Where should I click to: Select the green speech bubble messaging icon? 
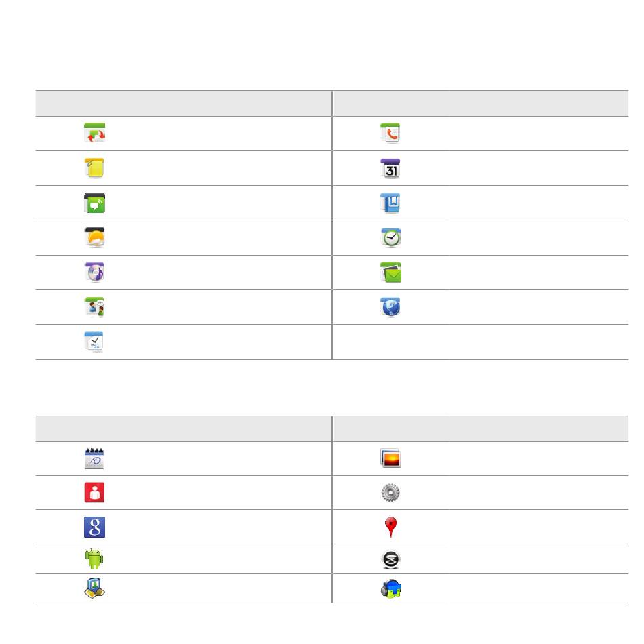(x=94, y=203)
